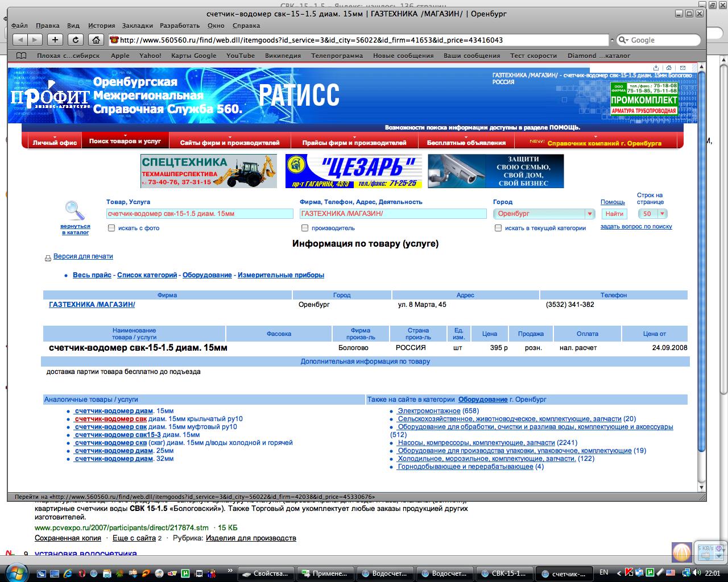This screenshot has height=582, width=728.
Task: Open the Электромонтажное category link
Action: tap(429, 411)
